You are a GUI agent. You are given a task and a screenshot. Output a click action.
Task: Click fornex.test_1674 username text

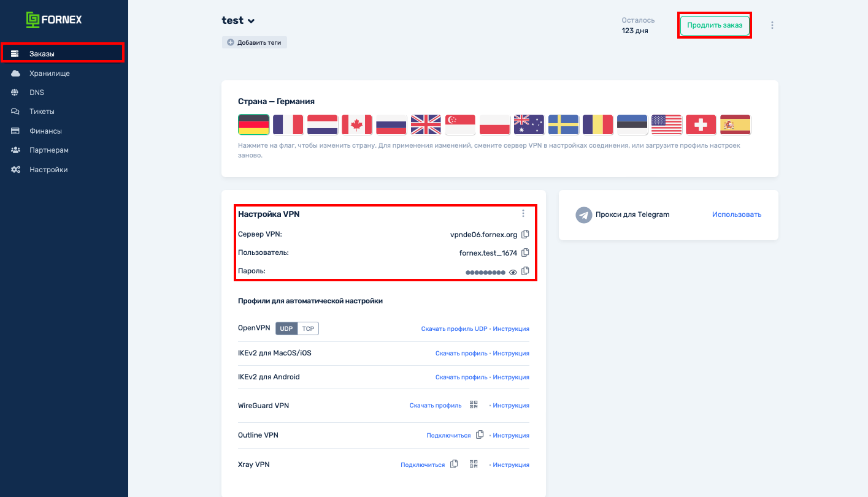[488, 252]
